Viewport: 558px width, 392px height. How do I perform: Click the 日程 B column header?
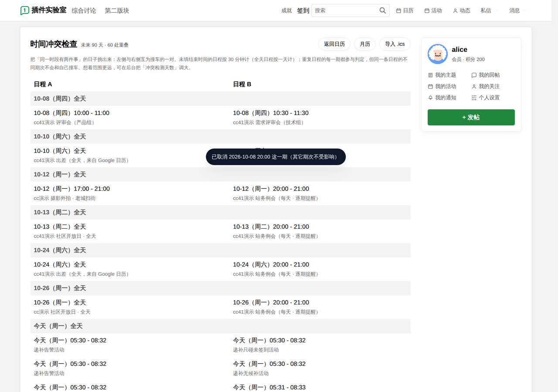[x=242, y=84]
